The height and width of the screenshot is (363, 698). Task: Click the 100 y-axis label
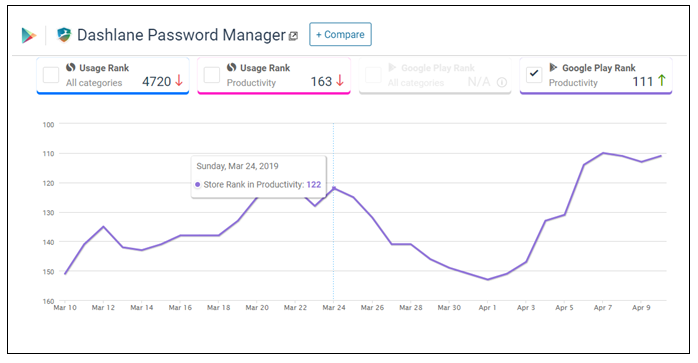tap(48, 125)
